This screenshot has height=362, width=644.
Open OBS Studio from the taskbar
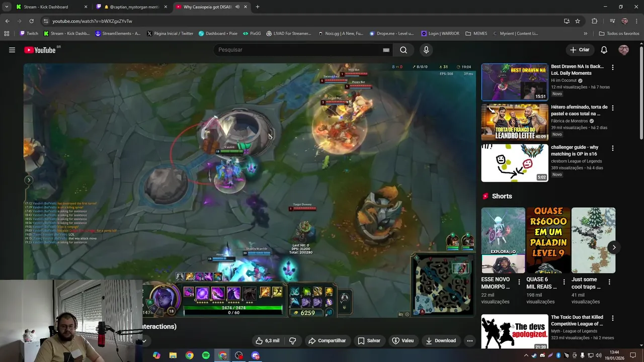pos(239,355)
